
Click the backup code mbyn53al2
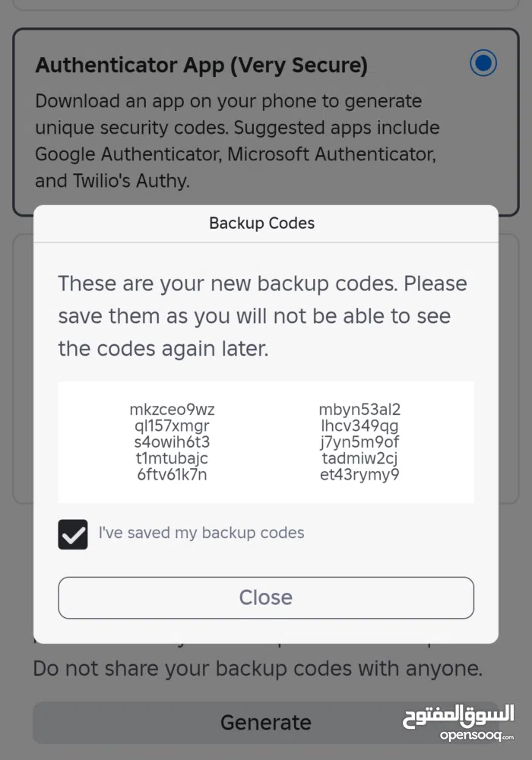click(359, 410)
